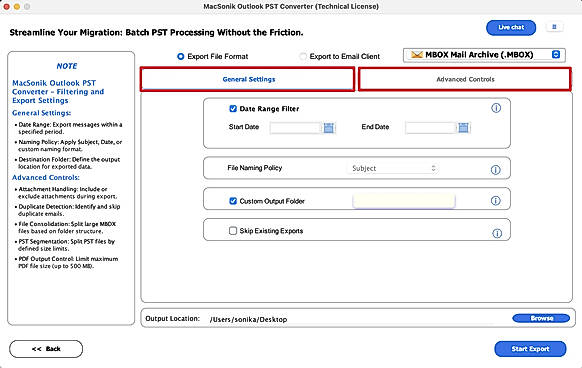Open the Start Date calendar picker
The height and width of the screenshot is (368, 582).
coord(328,128)
